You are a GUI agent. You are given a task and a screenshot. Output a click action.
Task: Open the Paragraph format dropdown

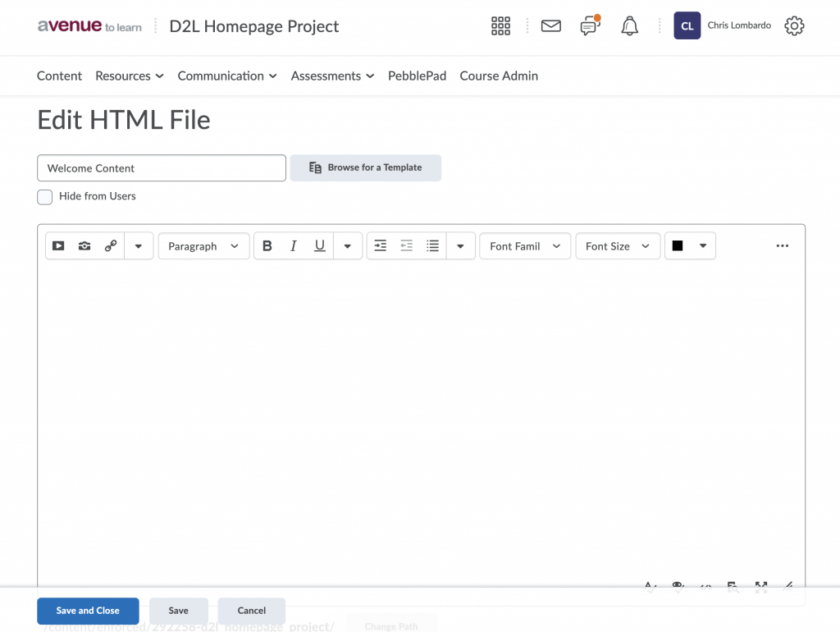pos(203,245)
